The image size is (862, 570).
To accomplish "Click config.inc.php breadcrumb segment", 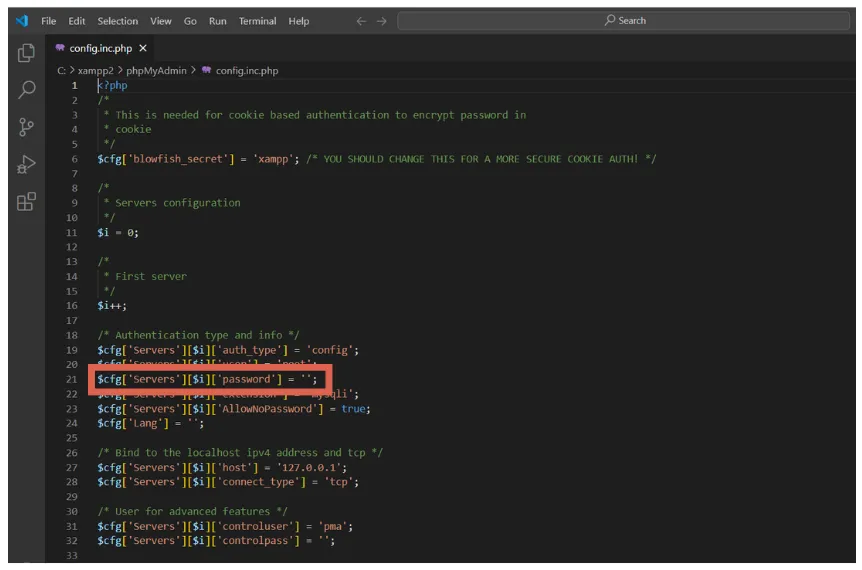I will (x=247, y=70).
